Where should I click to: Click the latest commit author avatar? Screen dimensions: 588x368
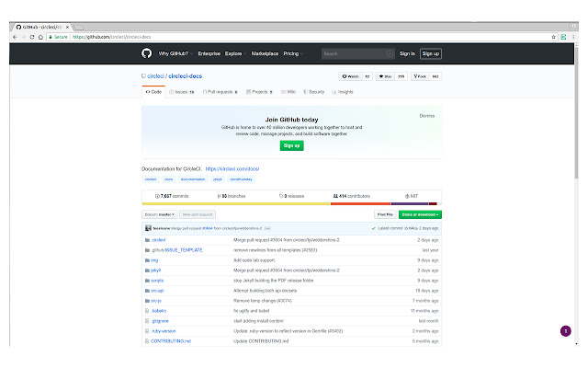tap(148, 228)
